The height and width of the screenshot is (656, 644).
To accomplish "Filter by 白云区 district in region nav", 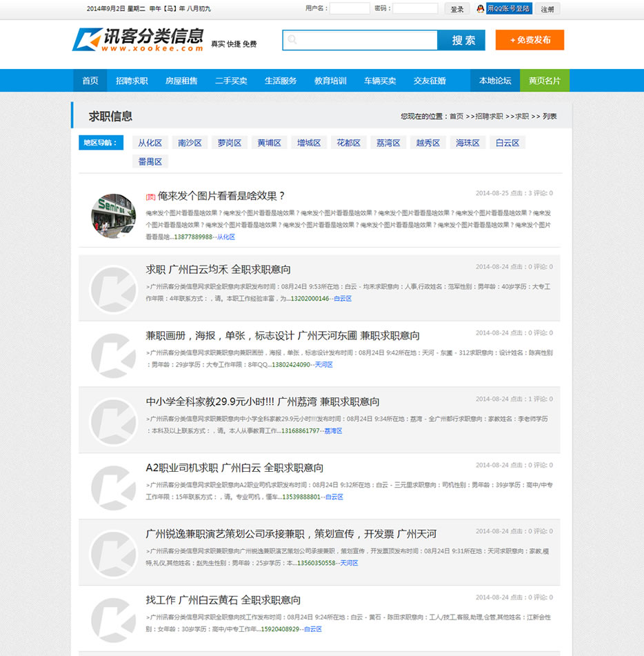I will coord(507,143).
